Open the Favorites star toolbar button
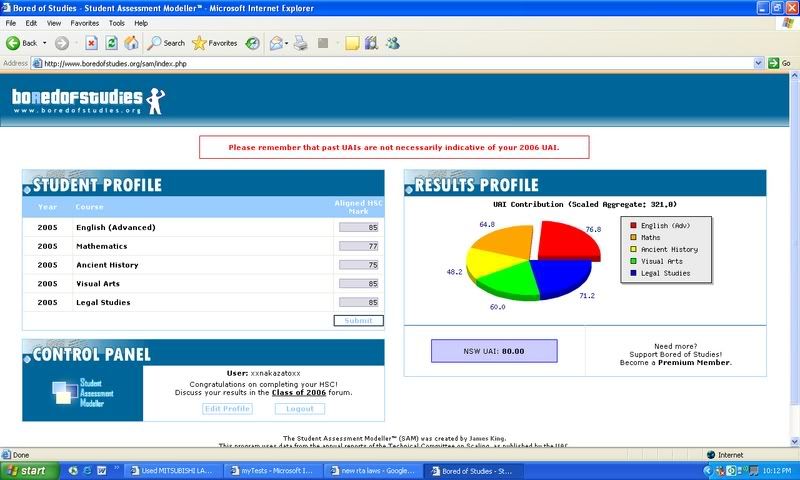The width and height of the screenshot is (800, 480). [214, 43]
